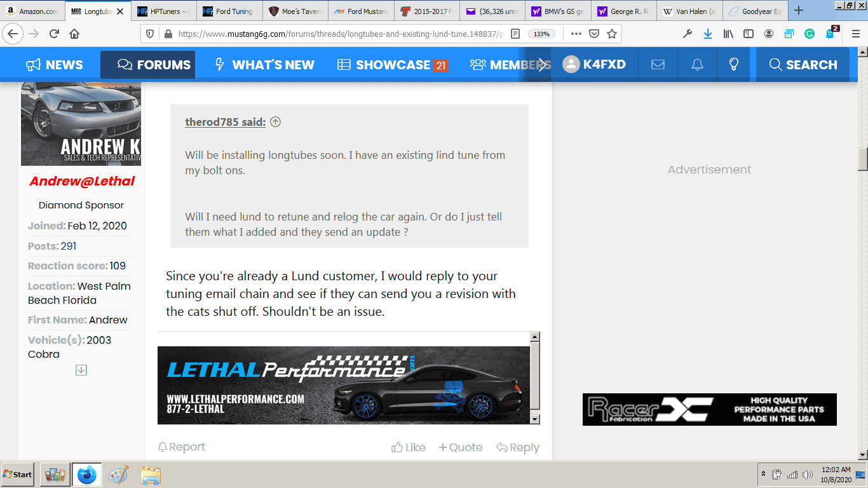The width and height of the screenshot is (868, 488).
Task: Click the signature box scroll down arrow
Action: coord(535,419)
